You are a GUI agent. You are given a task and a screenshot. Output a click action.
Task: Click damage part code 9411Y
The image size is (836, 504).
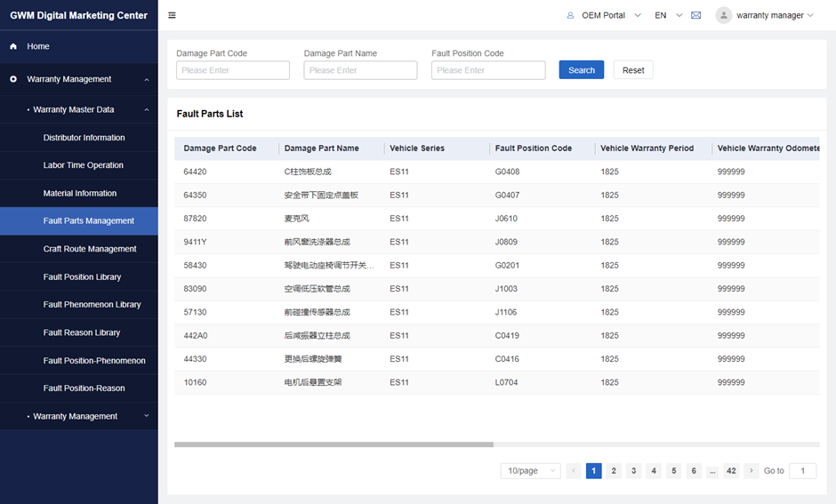coord(195,242)
